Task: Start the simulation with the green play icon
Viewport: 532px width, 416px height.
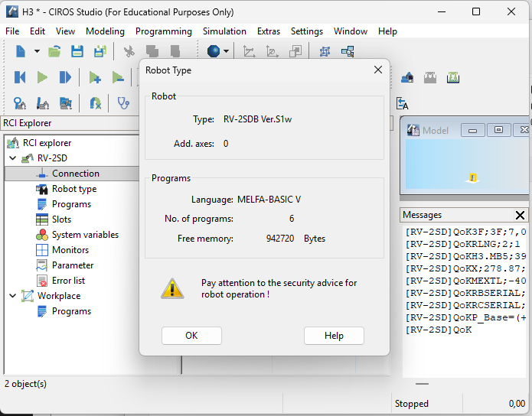Action: (42, 77)
